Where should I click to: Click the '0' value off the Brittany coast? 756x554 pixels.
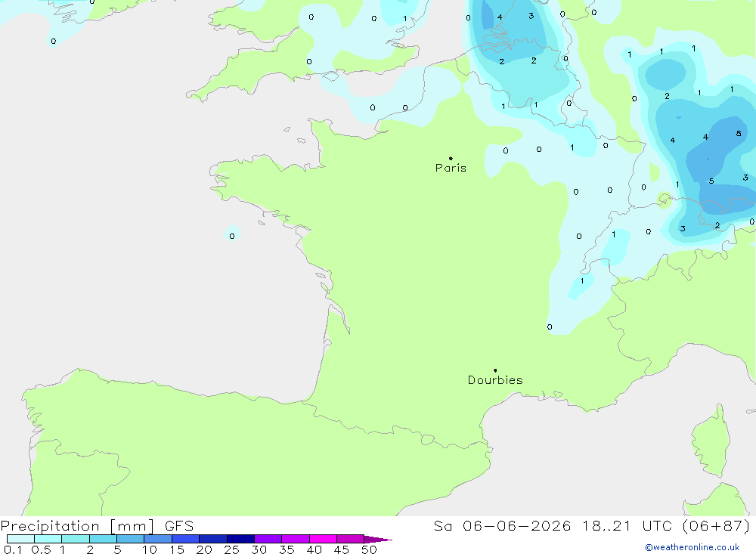[232, 237]
